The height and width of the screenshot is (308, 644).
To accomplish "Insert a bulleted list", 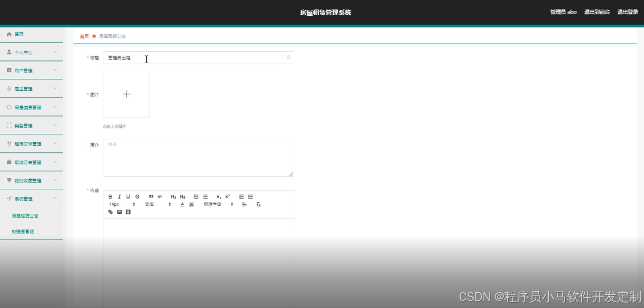I will click(x=205, y=196).
